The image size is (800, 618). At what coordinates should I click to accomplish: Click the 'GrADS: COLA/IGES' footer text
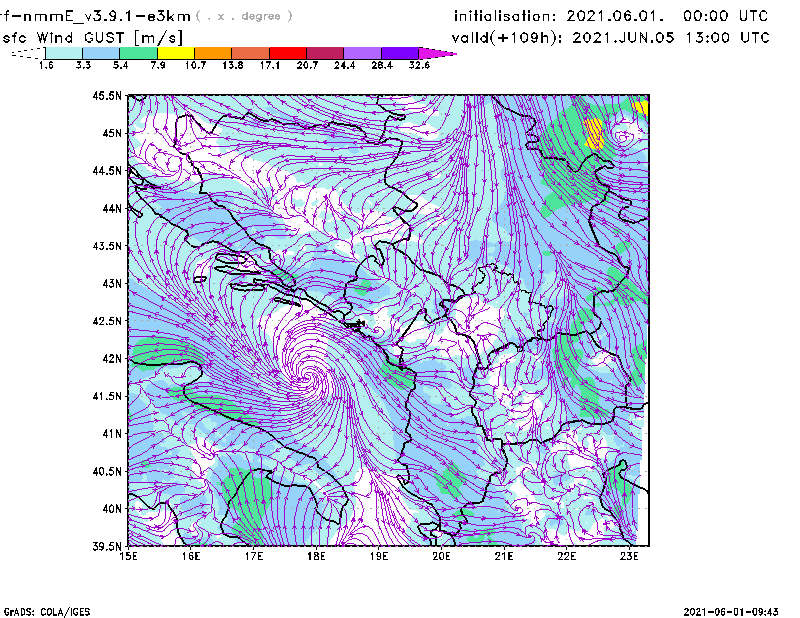(47, 612)
